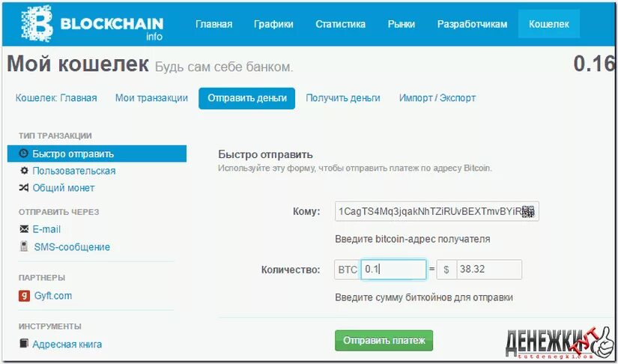Click the gear icon beside Пользовательская
This screenshot has width=618, height=364.
tap(24, 171)
